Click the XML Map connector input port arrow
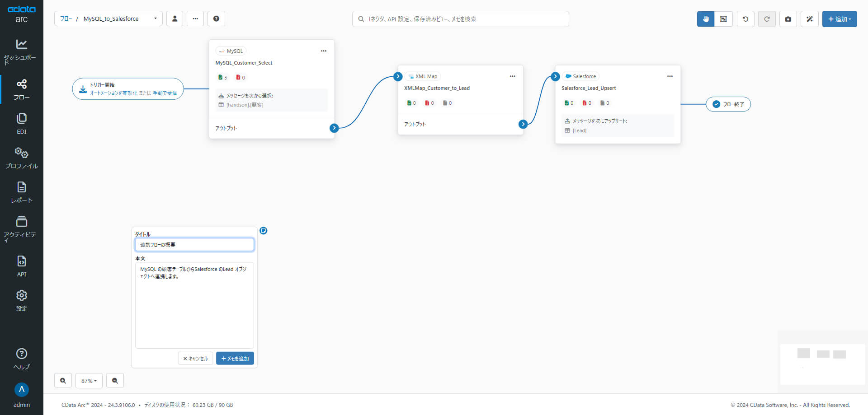This screenshot has width=868, height=415. click(x=398, y=76)
